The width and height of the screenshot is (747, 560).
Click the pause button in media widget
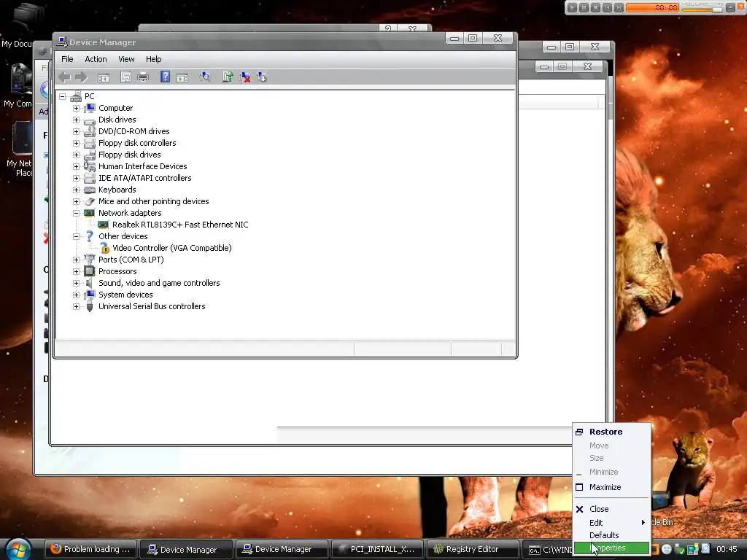click(584, 7)
